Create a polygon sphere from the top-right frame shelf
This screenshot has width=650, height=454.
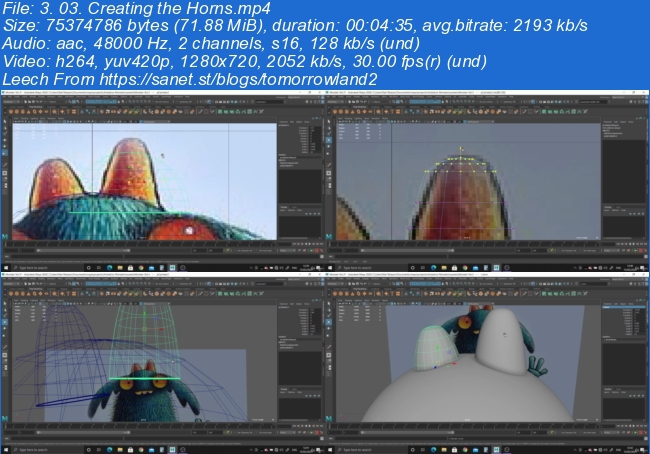tap(335, 112)
